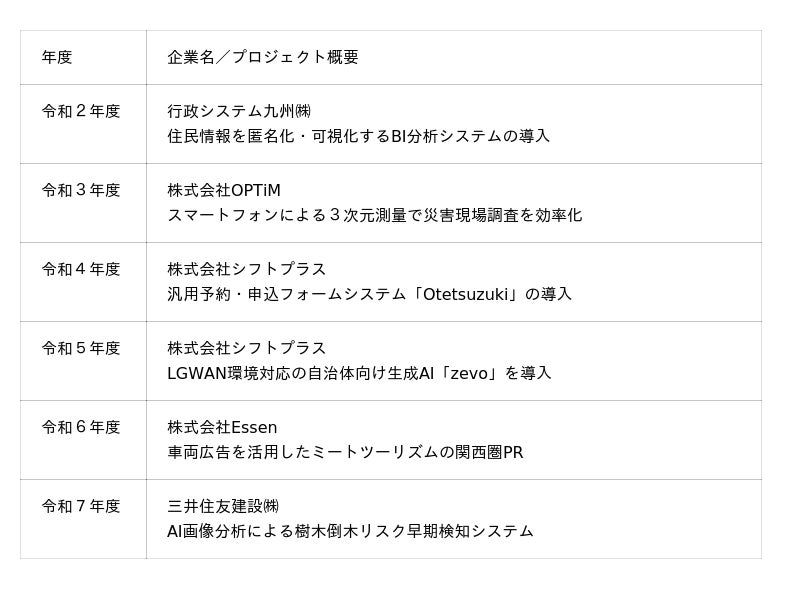The image size is (800, 589).
Task: Click the ミートツーリズムの関西圏PR description
Action: point(345,452)
